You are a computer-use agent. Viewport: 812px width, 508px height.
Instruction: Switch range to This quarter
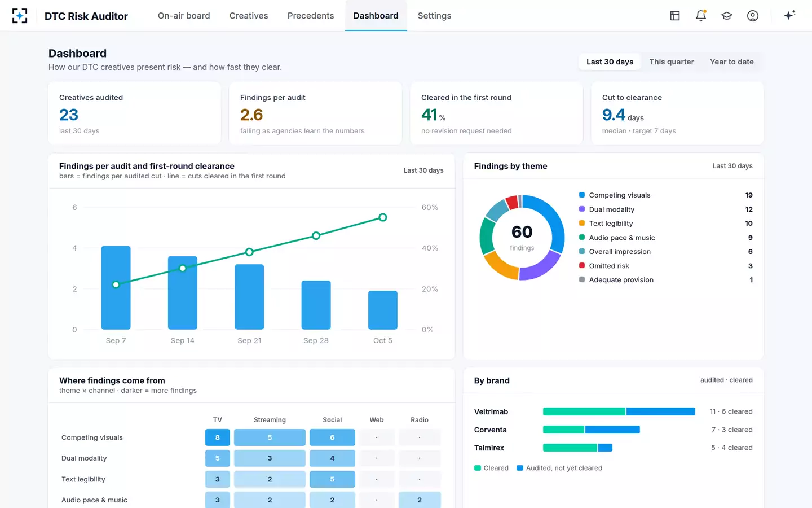[x=672, y=62]
